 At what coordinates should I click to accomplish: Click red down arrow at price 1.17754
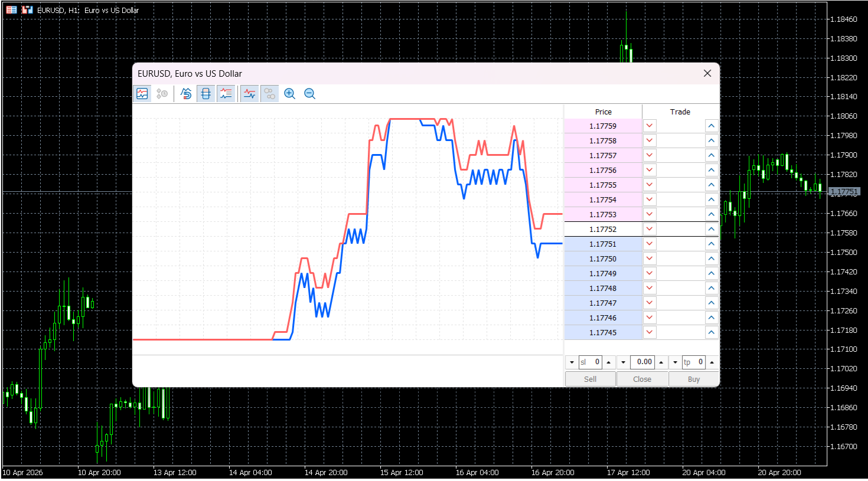(x=650, y=199)
